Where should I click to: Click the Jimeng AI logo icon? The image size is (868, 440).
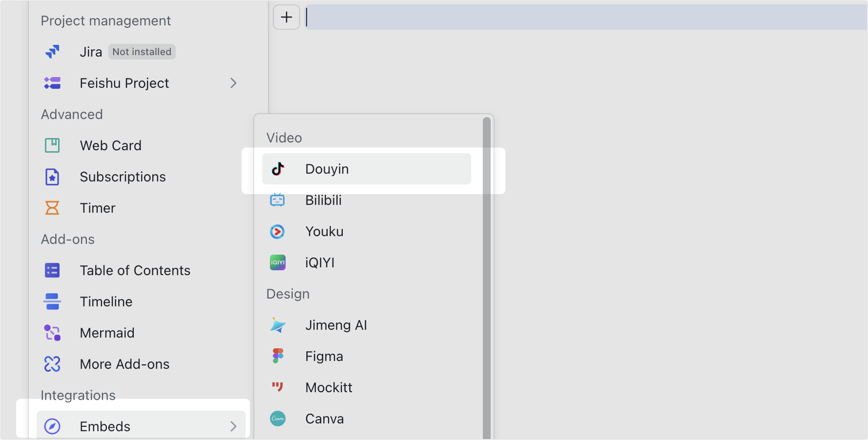(x=278, y=325)
